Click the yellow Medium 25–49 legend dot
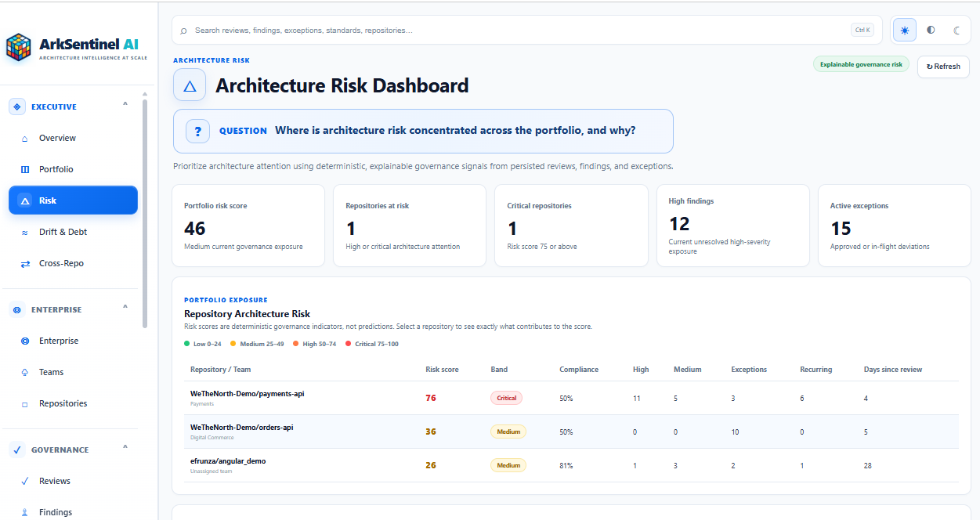 (233, 344)
